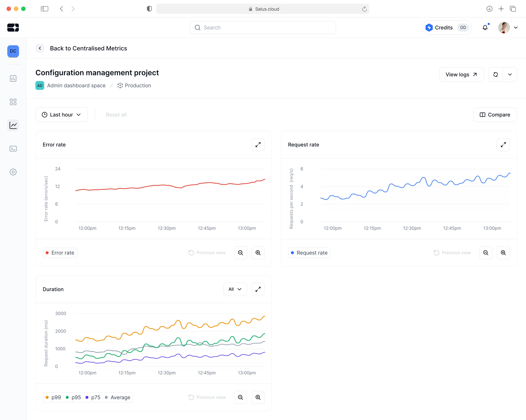The image size is (526, 420).
Task: Toggle the Error rate legend series
Action: (x=60, y=253)
